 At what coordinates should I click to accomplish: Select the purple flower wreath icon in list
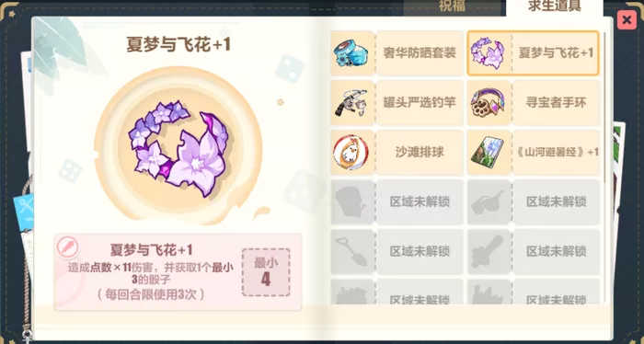pos(488,53)
